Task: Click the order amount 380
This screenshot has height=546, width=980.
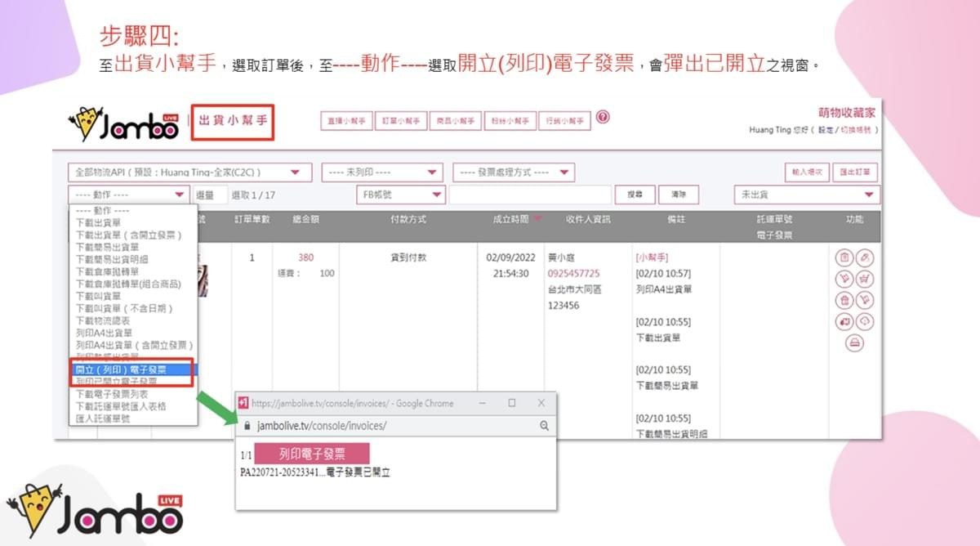Action: (305, 257)
